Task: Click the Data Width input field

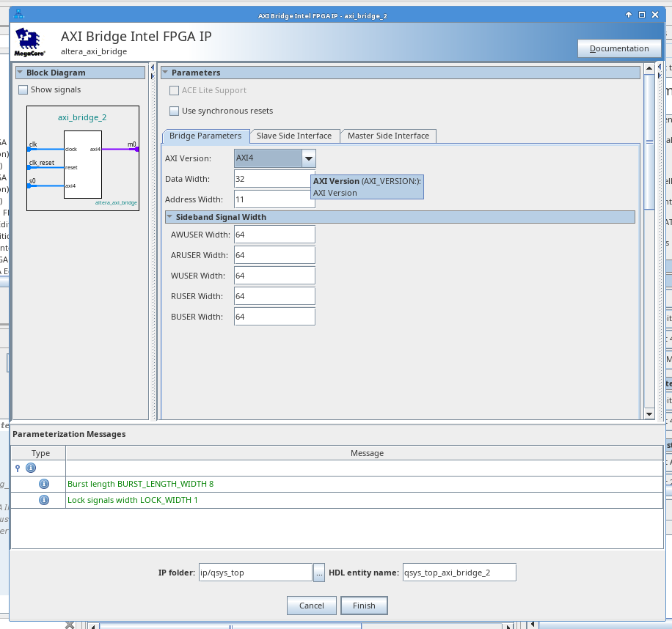Action: [x=274, y=179]
